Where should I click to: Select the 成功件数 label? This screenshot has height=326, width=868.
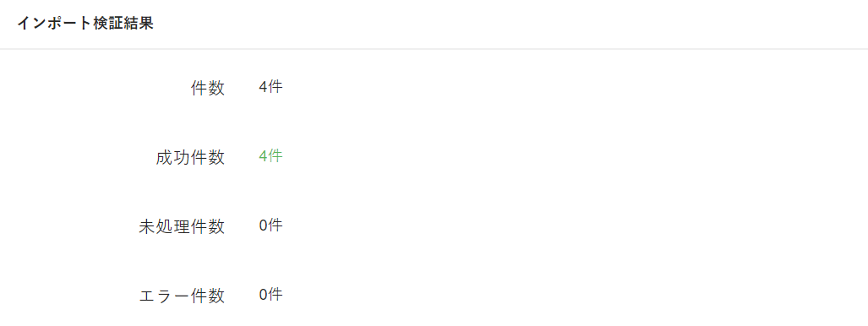point(190,158)
